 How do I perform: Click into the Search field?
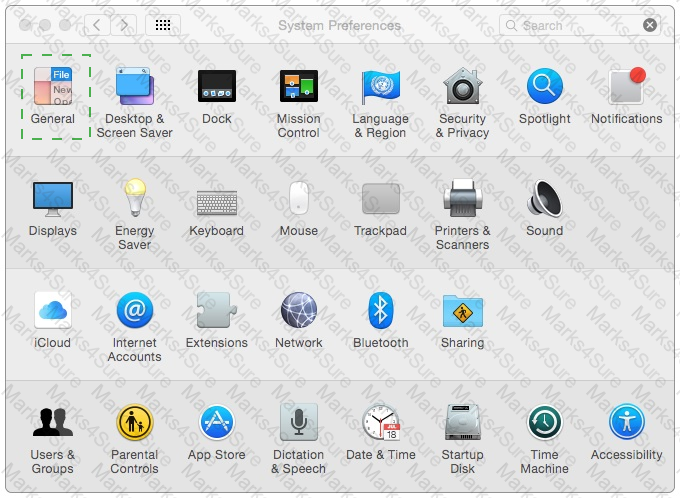tap(580, 25)
